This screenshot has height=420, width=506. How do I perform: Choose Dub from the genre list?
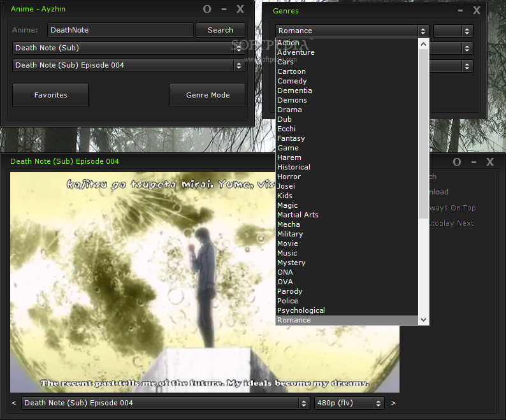[347, 119]
